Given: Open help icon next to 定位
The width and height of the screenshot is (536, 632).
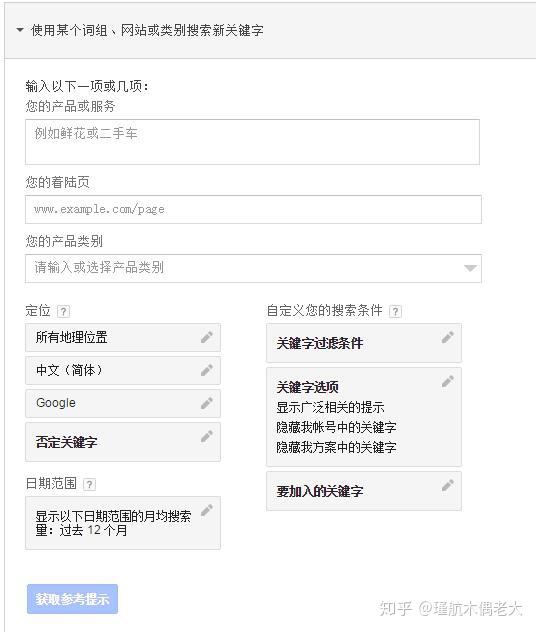Looking at the screenshot, I should [63, 311].
